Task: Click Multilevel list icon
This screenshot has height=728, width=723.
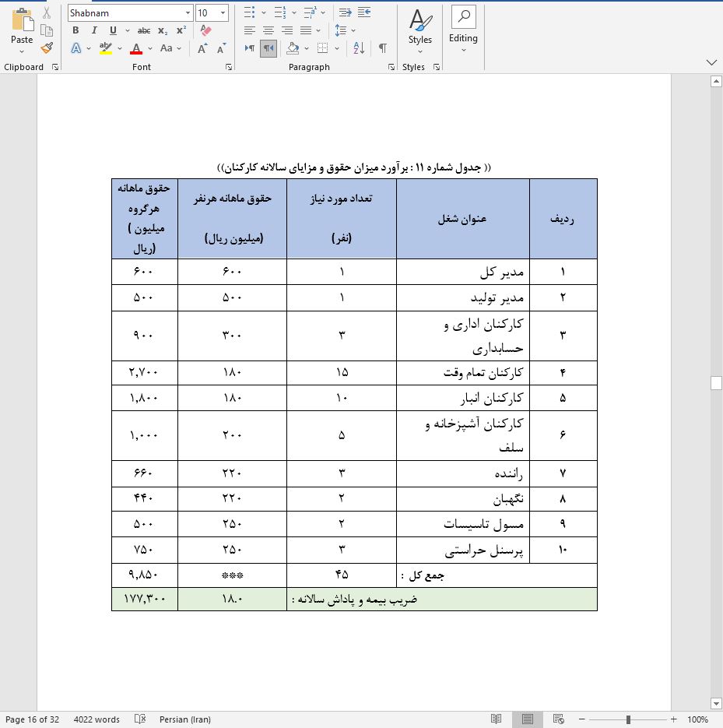Action: [310, 12]
